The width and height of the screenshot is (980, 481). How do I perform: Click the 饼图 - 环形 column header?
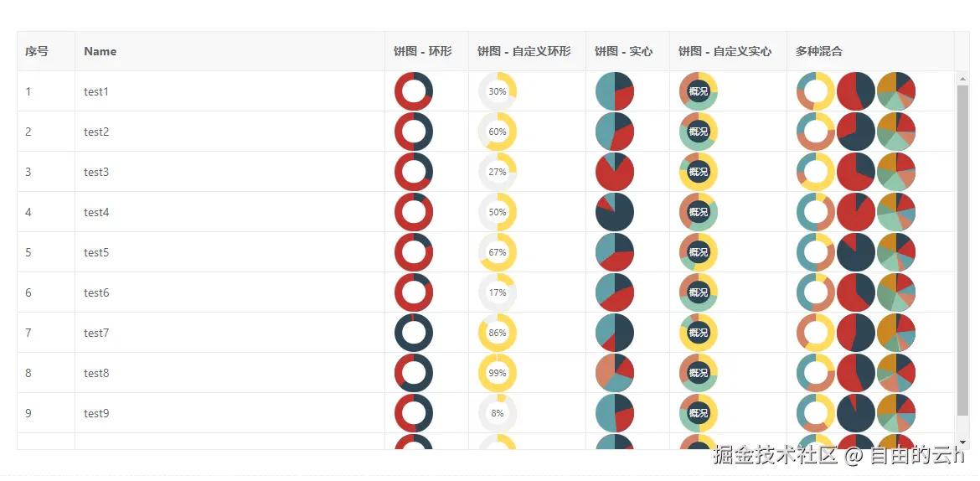[423, 51]
